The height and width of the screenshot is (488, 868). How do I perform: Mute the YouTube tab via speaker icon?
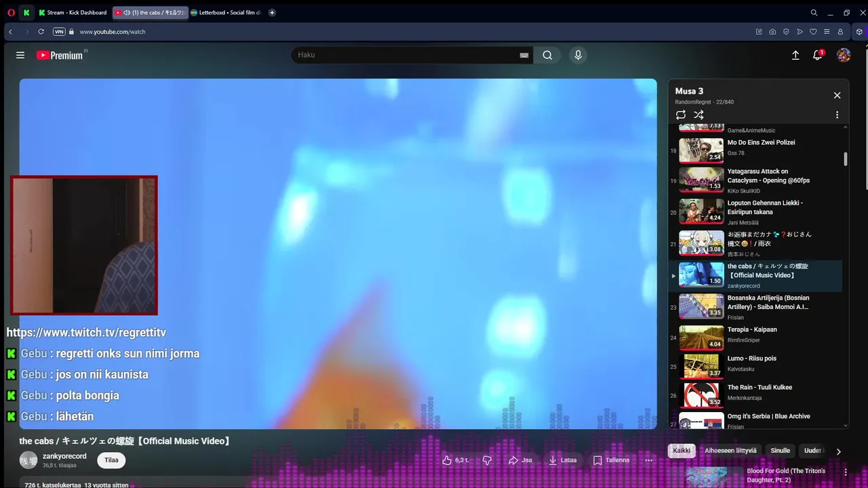127,12
